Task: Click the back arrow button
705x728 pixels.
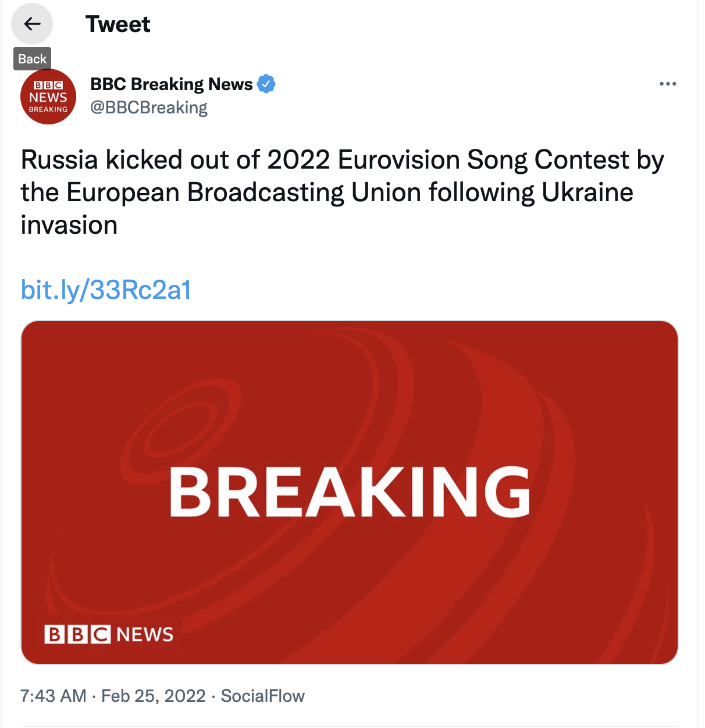Action: [x=32, y=24]
